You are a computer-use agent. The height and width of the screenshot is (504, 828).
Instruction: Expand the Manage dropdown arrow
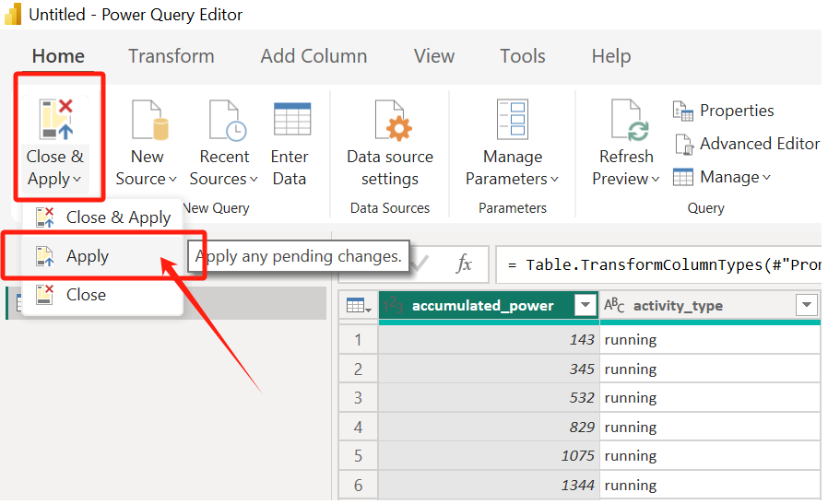click(766, 177)
